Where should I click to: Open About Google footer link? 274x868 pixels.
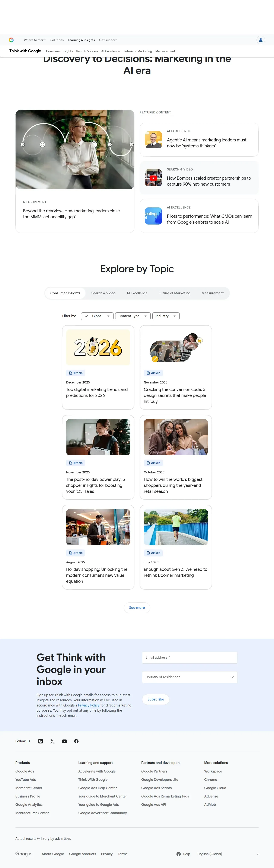(x=53, y=854)
